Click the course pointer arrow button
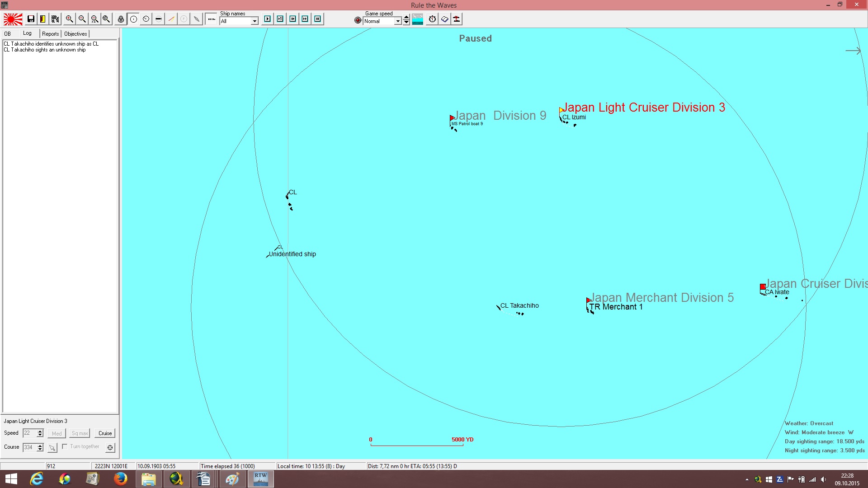This screenshot has height=488, width=868. point(52,447)
